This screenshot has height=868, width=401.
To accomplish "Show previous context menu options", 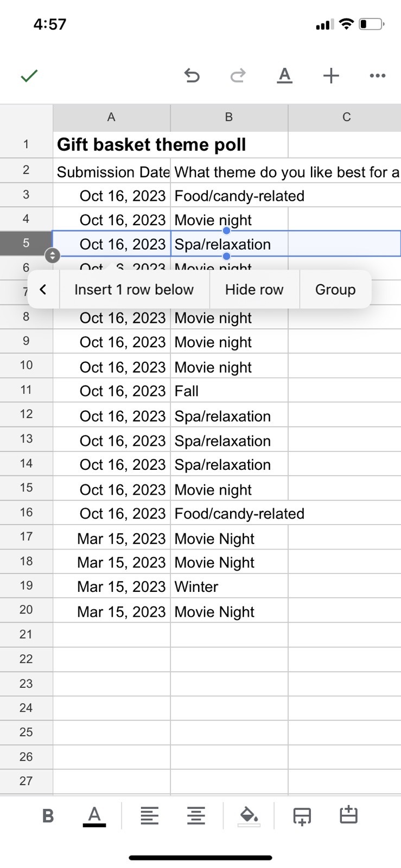I will click(x=43, y=290).
